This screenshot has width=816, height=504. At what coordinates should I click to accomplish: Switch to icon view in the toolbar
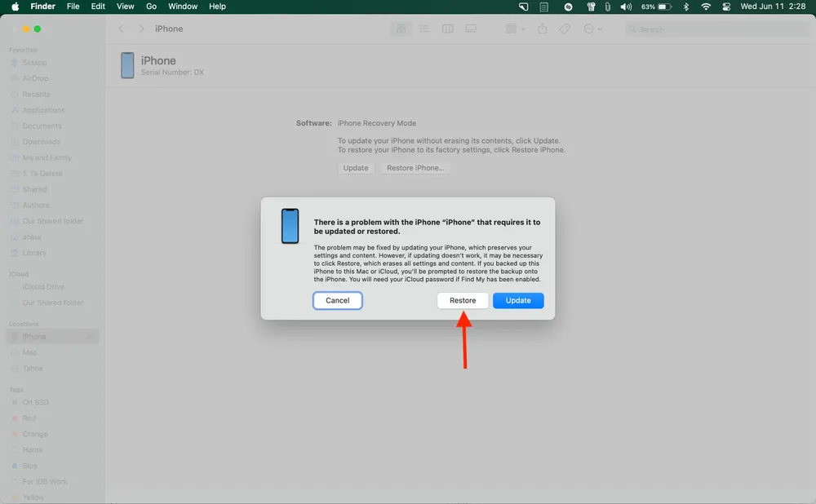(x=401, y=29)
